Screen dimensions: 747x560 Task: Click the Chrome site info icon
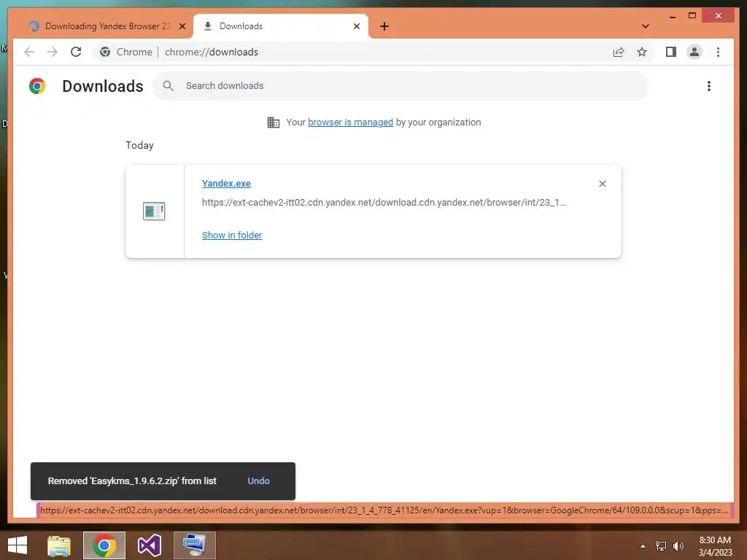click(x=105, y=52)
